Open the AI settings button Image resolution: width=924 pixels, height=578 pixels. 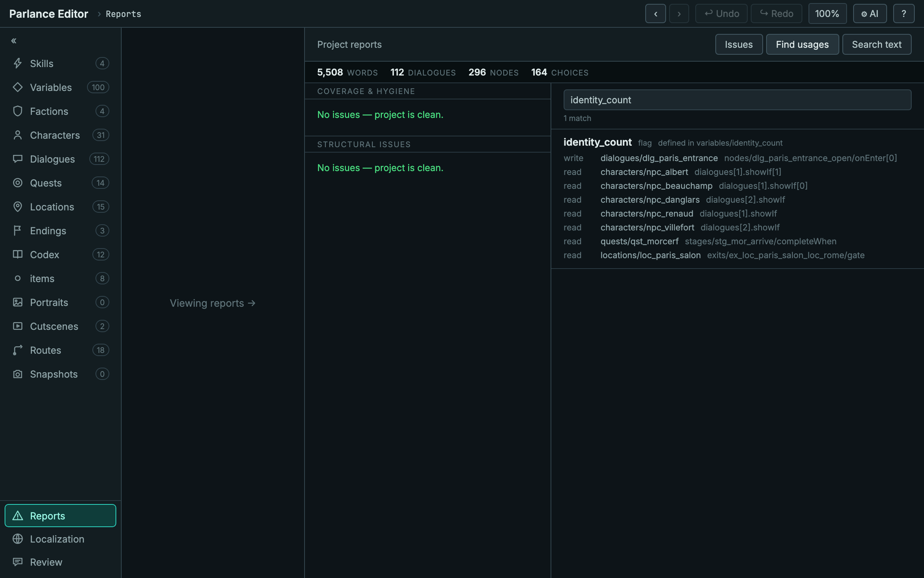point(870,14)
